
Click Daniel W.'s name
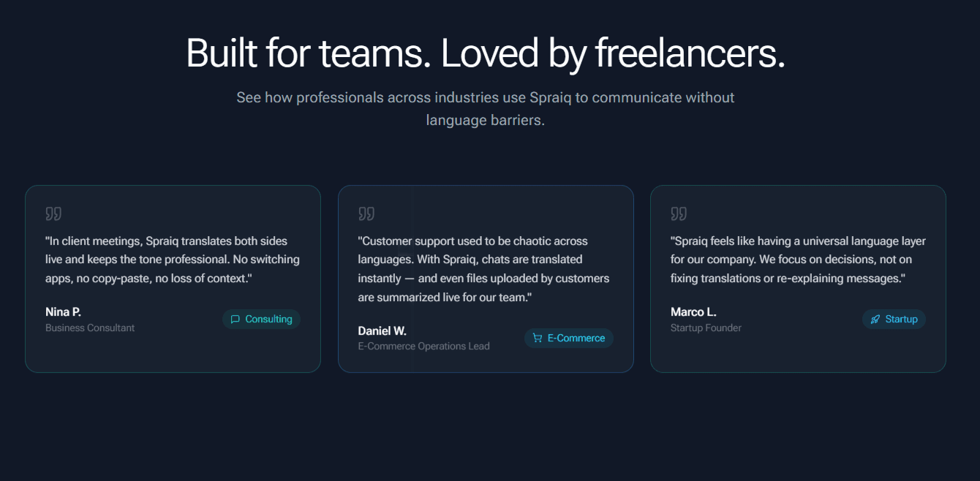382,330
